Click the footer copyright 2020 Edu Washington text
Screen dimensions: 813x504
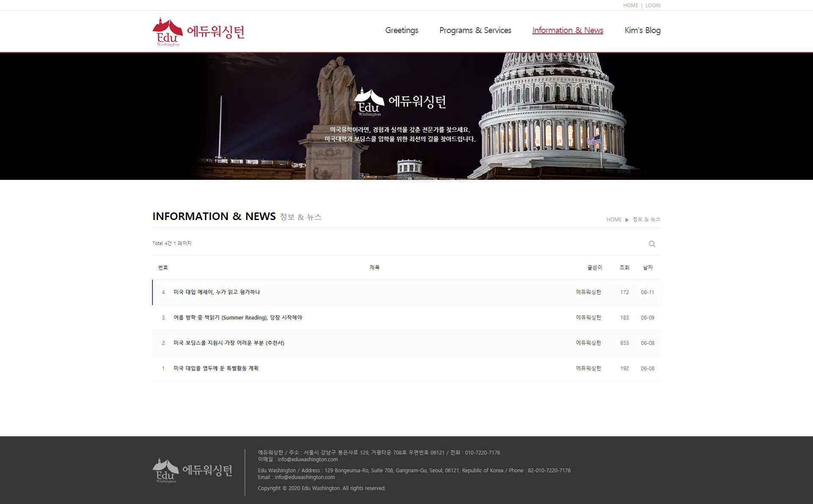pos(322,488)
